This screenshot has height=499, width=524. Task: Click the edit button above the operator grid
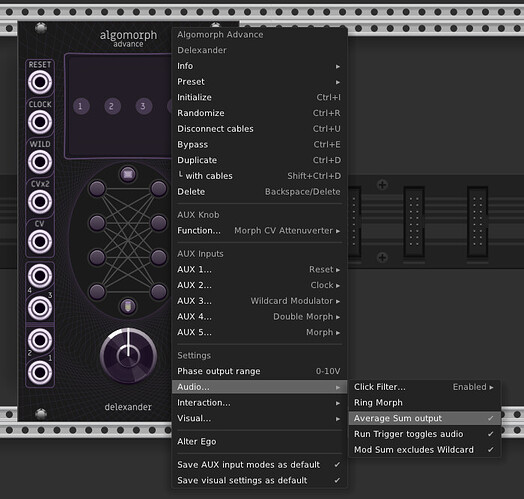coord(128,174)
